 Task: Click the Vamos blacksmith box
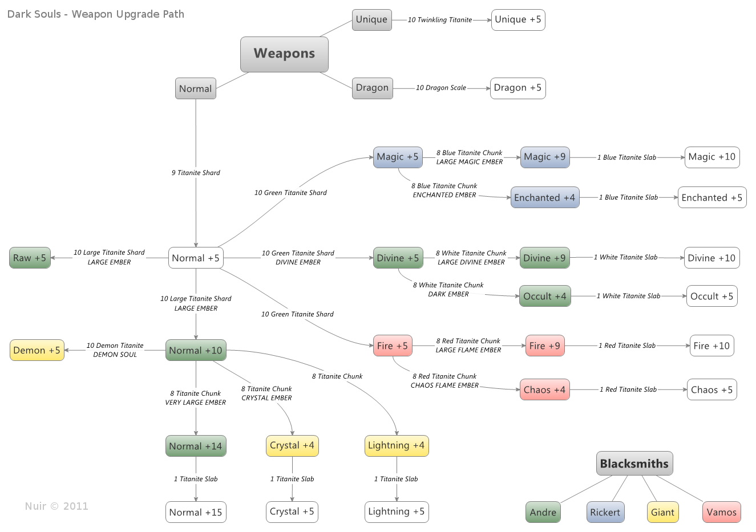722,512
